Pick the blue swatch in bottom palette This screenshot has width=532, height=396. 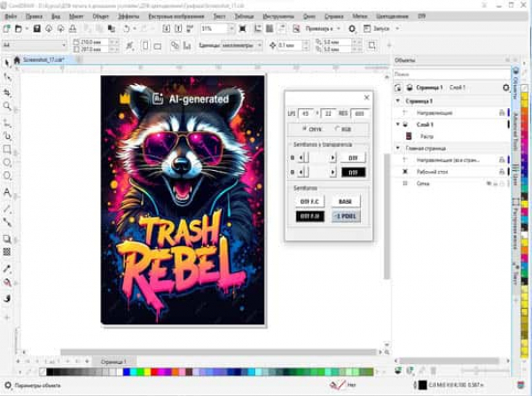point(127,372)
